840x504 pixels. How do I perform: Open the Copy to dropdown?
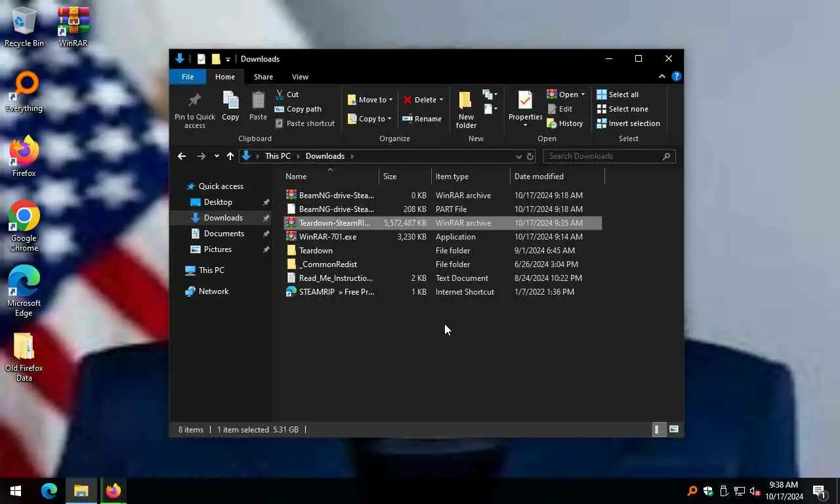369,119
